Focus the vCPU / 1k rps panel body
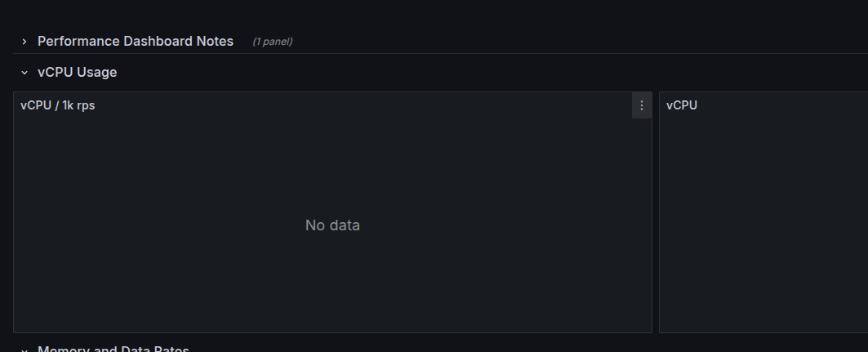The width and height of the screenshot is (868, 352). click(x=332, y=225)
